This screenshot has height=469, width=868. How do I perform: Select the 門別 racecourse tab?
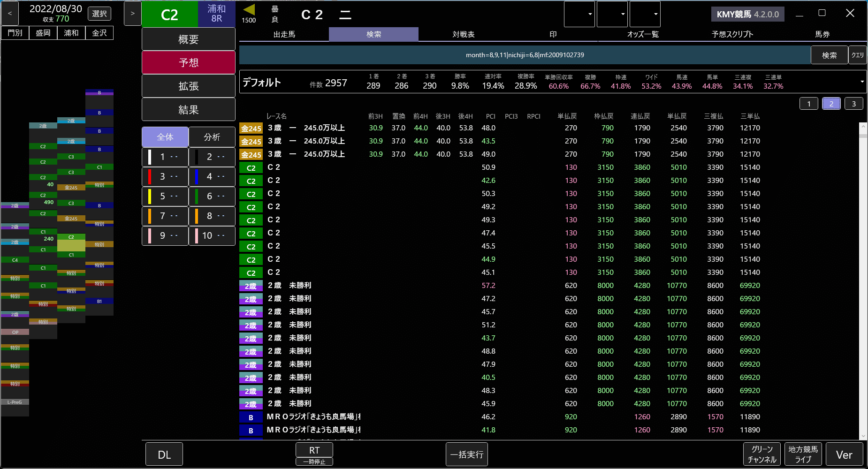point(15,33)
